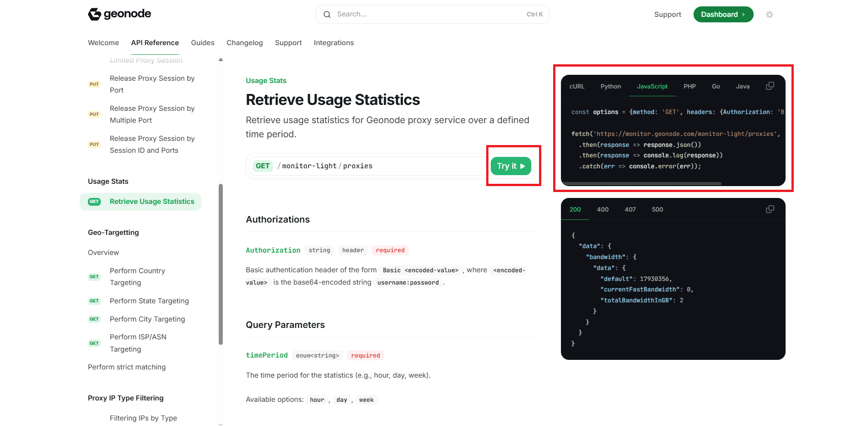This screenshot has width=868, height=426.
Task: Open Geo-Targeting Overview page
Action: 103,253
